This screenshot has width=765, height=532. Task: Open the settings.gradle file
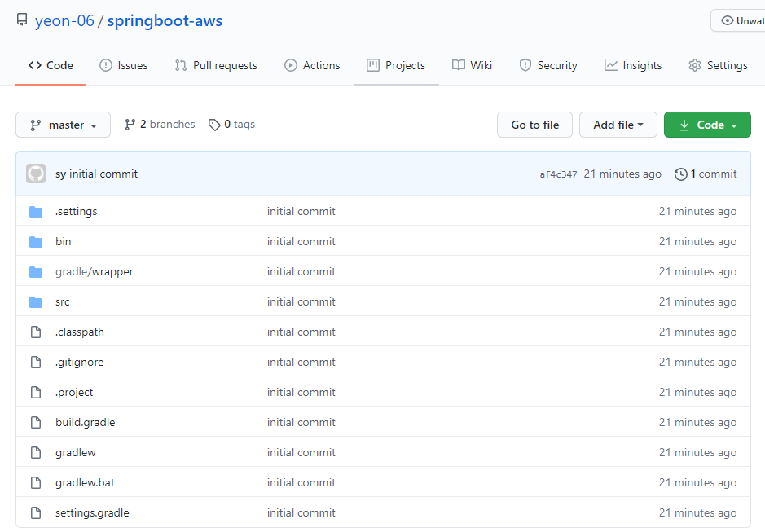pos(92,513)
